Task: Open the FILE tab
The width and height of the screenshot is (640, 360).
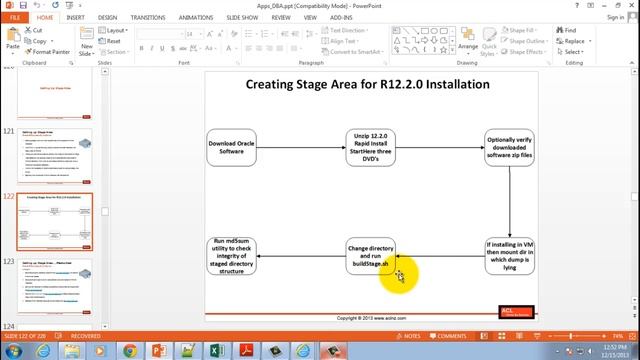Action: click(15, 18)
